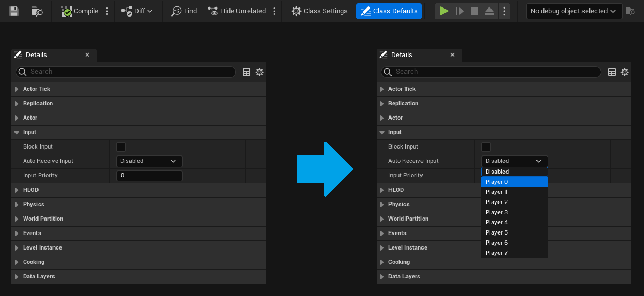The image size is (644, 296).
Task: Select Player 0 from the open dropdown list
Action: 514,182
